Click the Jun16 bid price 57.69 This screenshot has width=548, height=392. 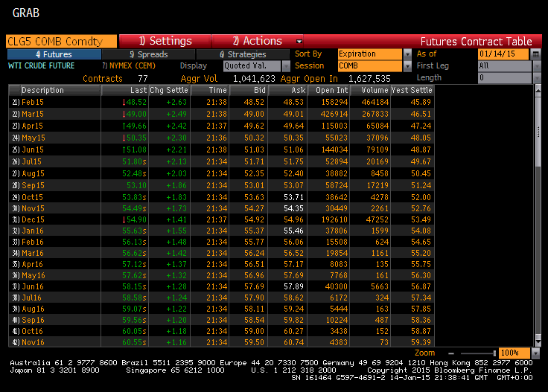(254, 286)
